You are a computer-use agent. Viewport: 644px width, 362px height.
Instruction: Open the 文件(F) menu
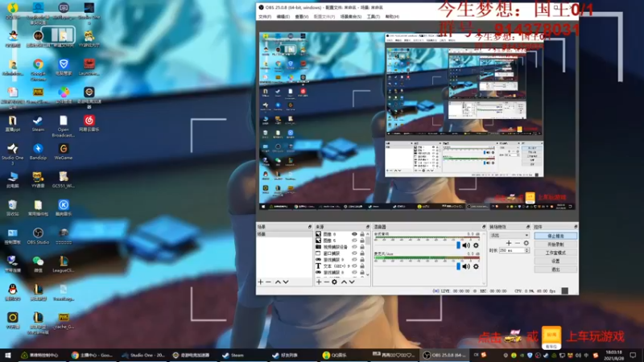coord(265,16)
